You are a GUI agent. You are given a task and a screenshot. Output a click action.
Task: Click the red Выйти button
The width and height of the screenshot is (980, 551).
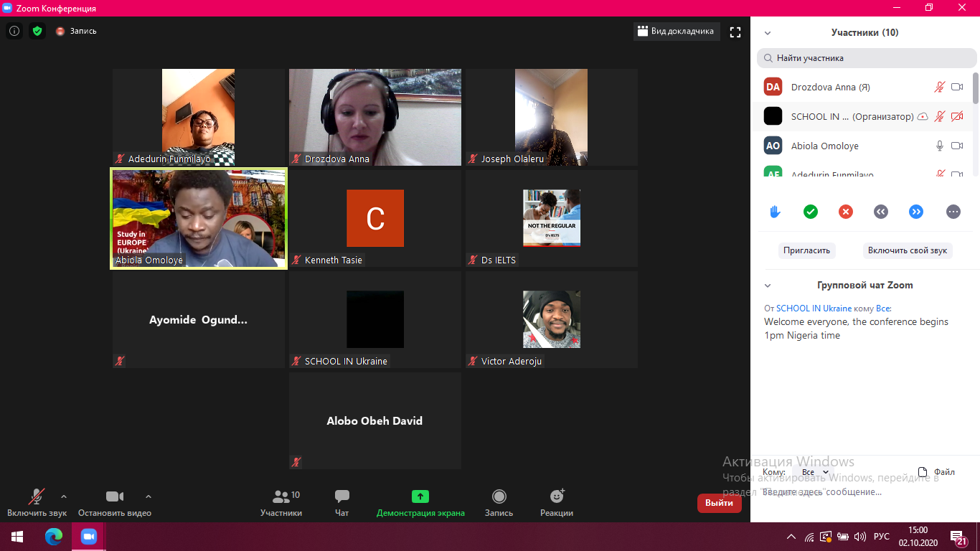point(719,503)
